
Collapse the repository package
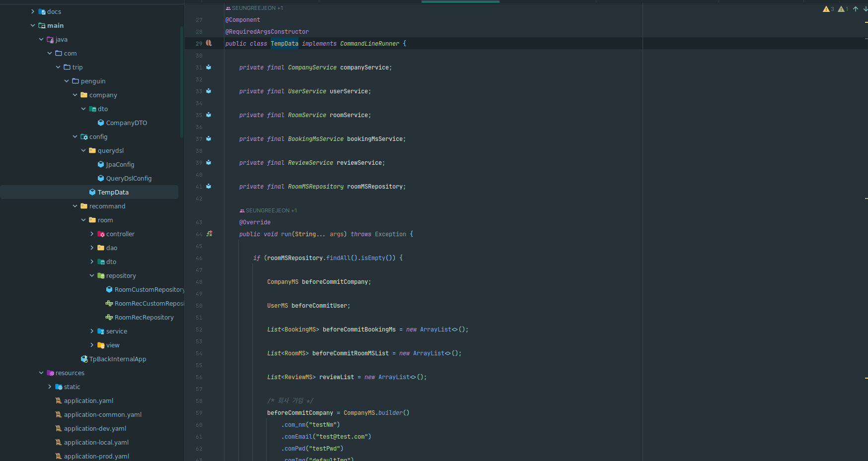[x=92, y=275]
